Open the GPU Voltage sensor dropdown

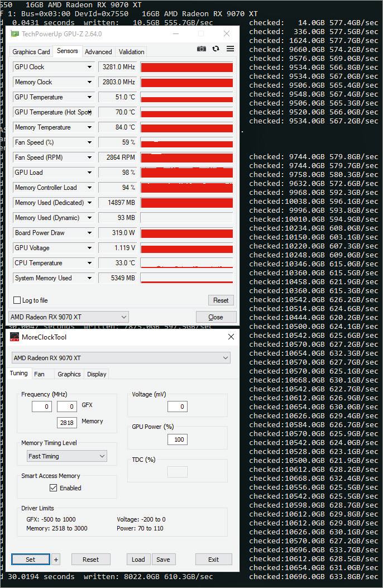tap(89, 248)
